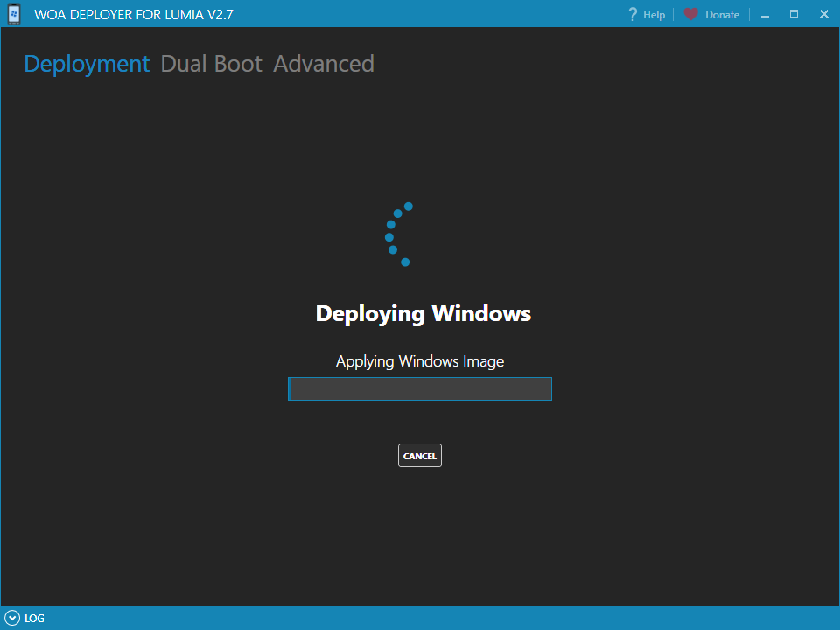This screenshot has width=840, height=630.
Task: Minimize the WOA Deployer window
Action: pos(765,15)
